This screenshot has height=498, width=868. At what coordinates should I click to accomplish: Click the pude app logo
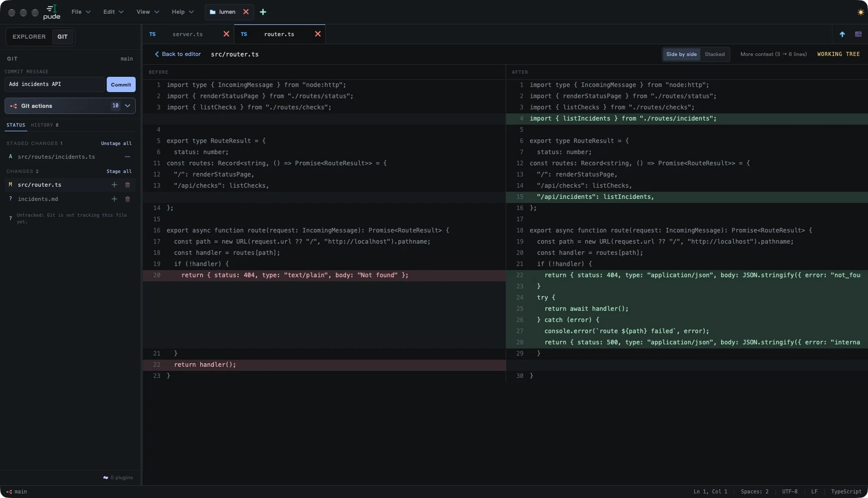(51, 12)
